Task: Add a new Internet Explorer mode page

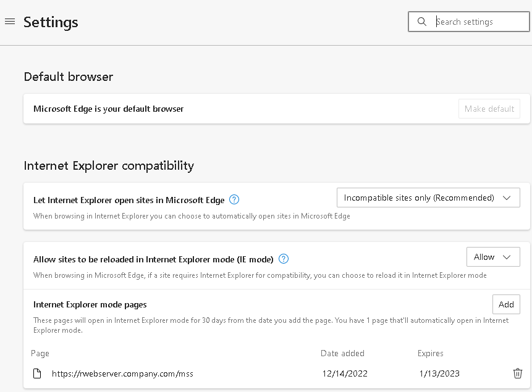Action: click(x=506, y=304)
